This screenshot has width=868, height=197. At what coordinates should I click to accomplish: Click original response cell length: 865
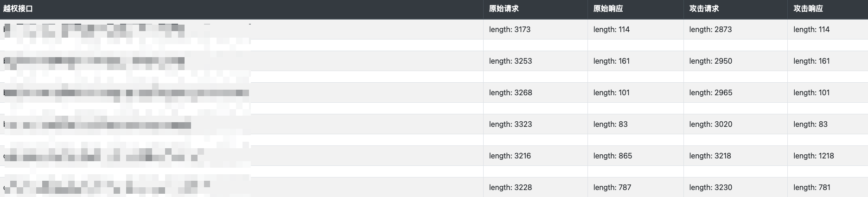pos(613,156)
